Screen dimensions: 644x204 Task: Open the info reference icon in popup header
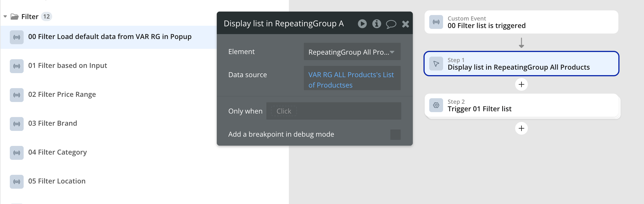[x=376, y=24]
